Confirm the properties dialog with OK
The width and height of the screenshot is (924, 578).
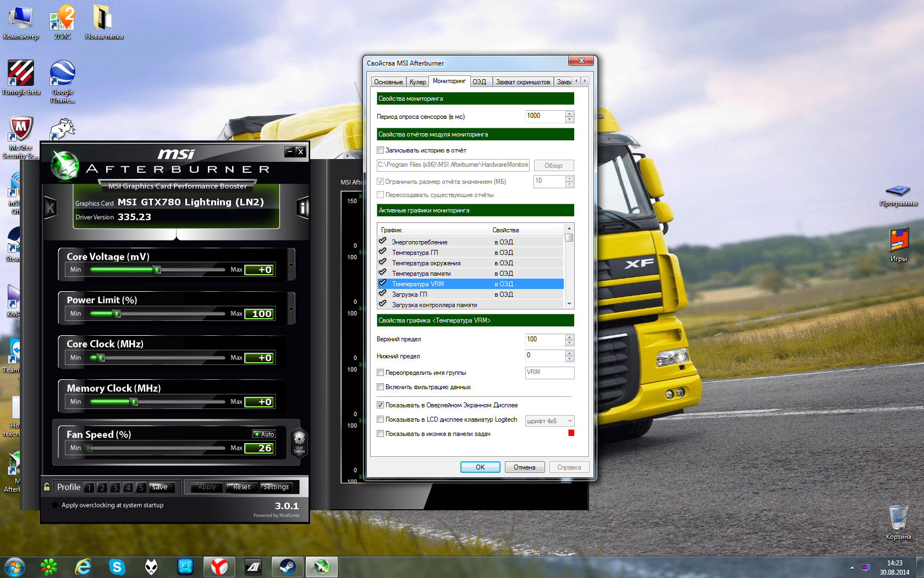click(x=480, y=467)
